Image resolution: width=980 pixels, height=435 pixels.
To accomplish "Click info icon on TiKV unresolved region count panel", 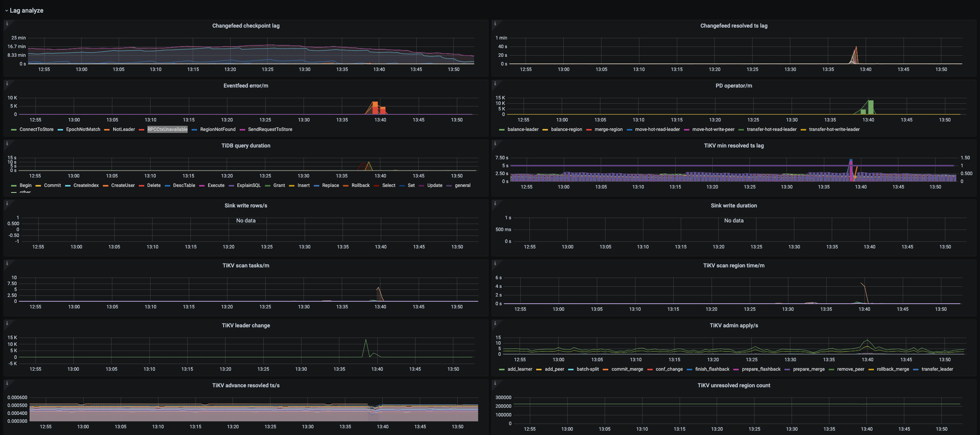I will (x=495, y=383).
